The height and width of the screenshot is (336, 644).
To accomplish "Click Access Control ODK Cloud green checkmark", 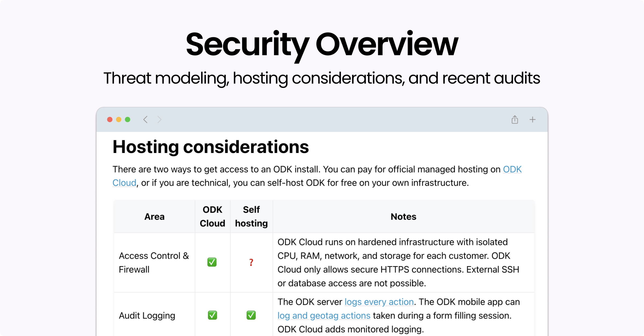I will 212,262.
